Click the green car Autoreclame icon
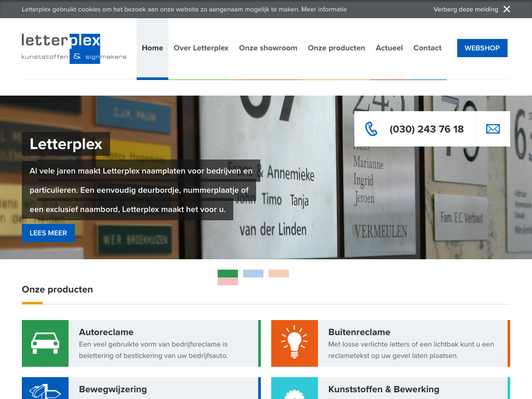This screenshot has height=399, width=532. (45, 343)
